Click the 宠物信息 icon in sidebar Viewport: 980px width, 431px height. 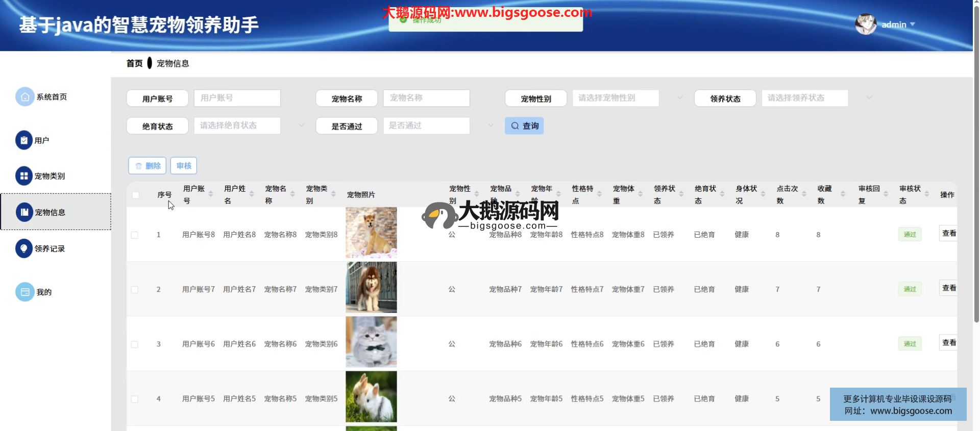tap(24, 212)
